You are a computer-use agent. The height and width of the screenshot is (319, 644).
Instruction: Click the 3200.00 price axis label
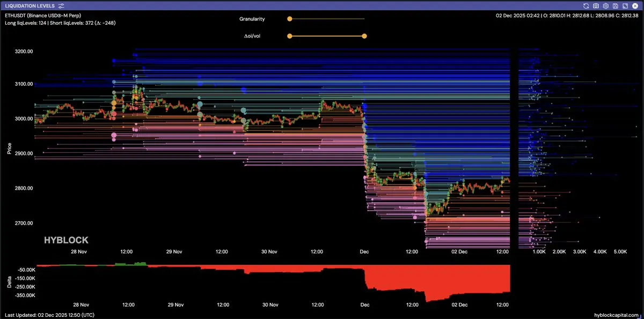pyautogui.click(x=23, y=51)
